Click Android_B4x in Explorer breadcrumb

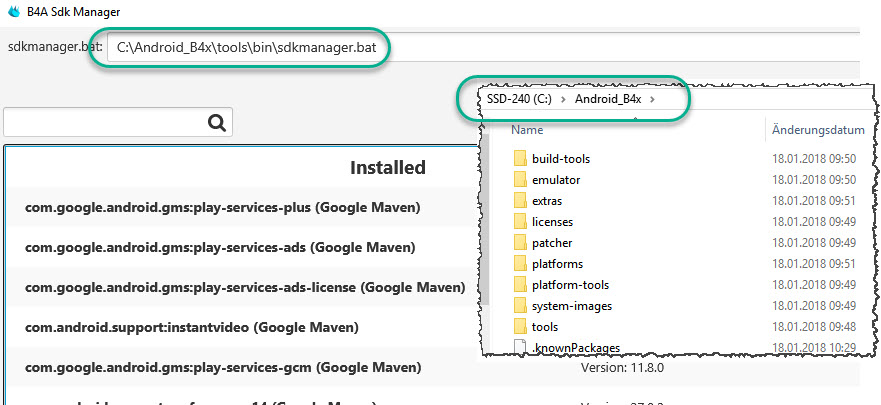tap(608, 99)
